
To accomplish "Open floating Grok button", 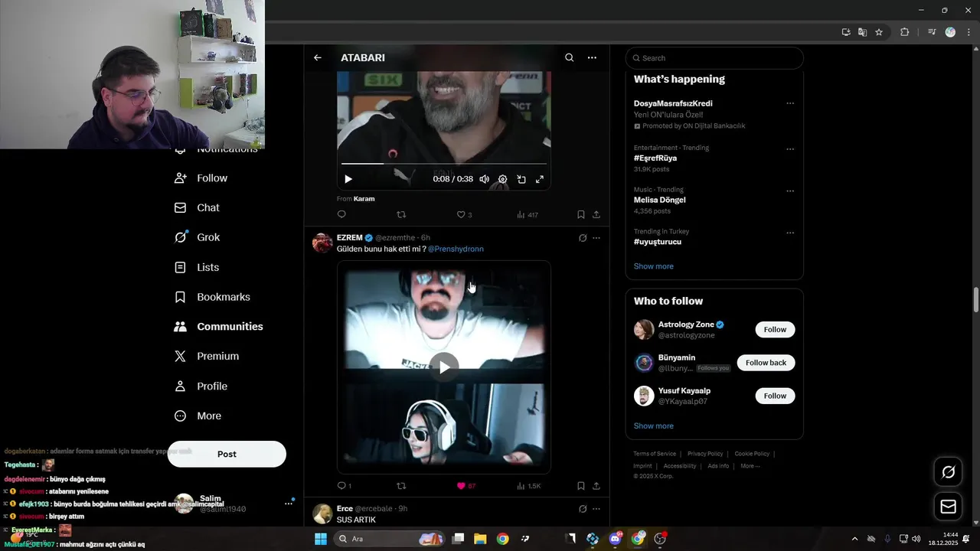I will point(949,472).
